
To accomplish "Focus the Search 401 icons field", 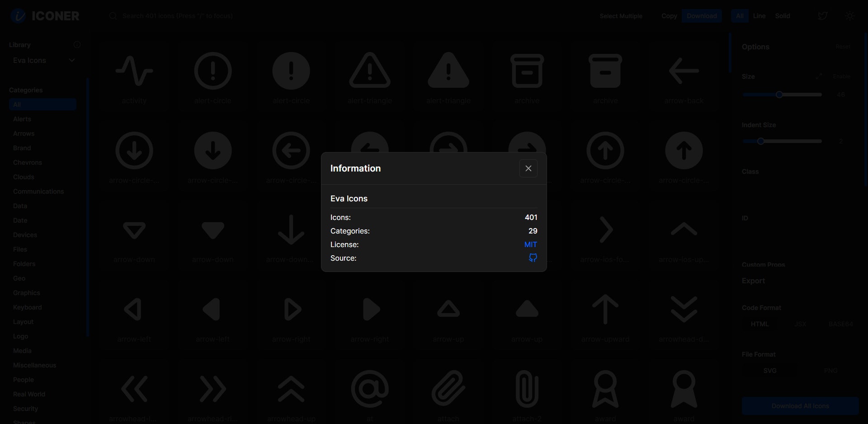I will tap(178, 16).
